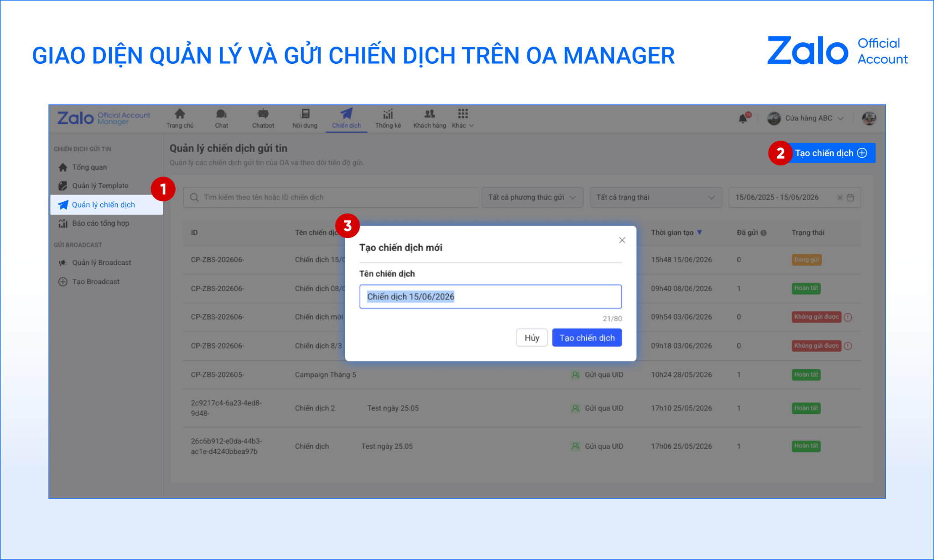Click Hoàn tất badge on Campaign Tháng 5 row
This screenshot has width=934, height=560.
point(806,375)
